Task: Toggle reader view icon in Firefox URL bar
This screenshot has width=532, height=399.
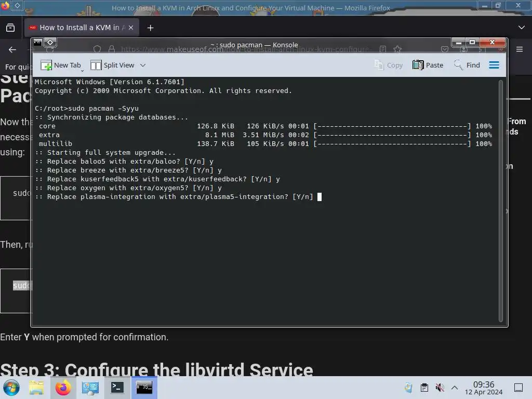Action: click(x=383, y=49)
